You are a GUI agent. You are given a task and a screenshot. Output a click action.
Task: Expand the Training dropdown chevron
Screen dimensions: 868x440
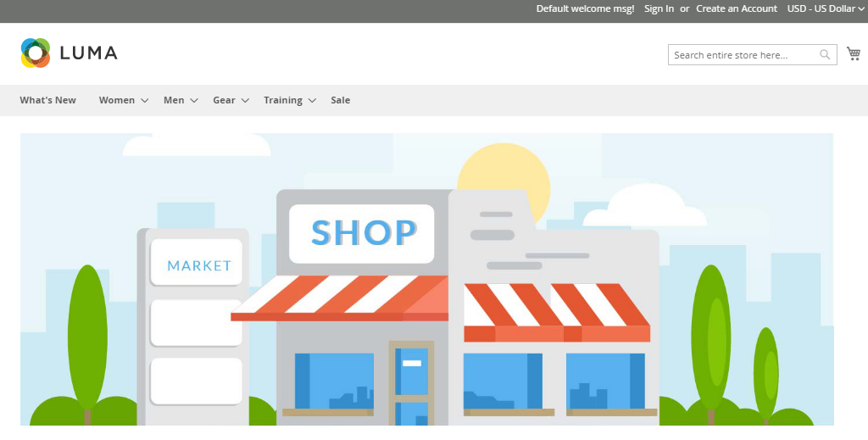coord(312,101)
